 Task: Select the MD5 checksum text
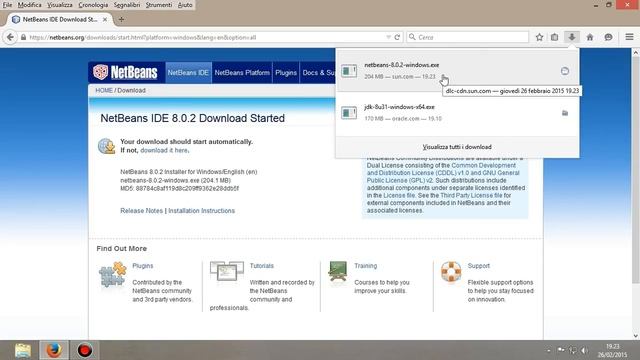pyautogui.click(x=180, y=189)
